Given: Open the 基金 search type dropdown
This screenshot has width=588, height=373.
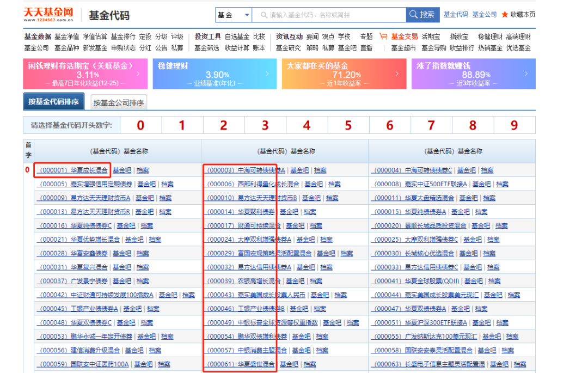Looking at the screenshot, I should 233,15.
